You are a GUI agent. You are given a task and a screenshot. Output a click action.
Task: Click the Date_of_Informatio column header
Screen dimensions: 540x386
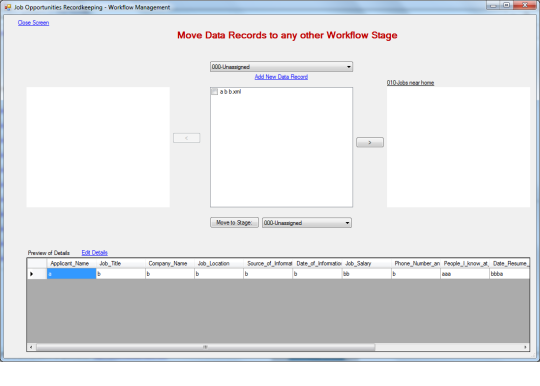(x=318, y=263)
